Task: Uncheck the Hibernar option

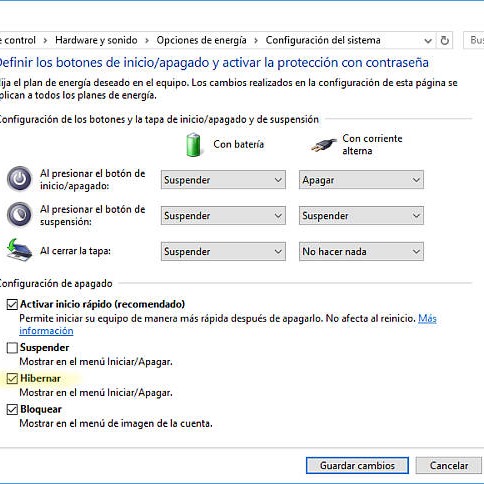Action: click(x=12, y=378)
